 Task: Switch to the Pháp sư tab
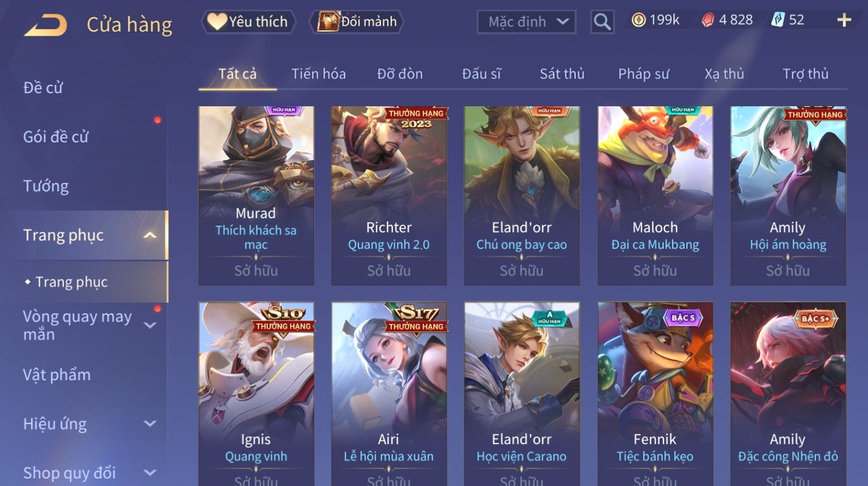click(643, 74)
